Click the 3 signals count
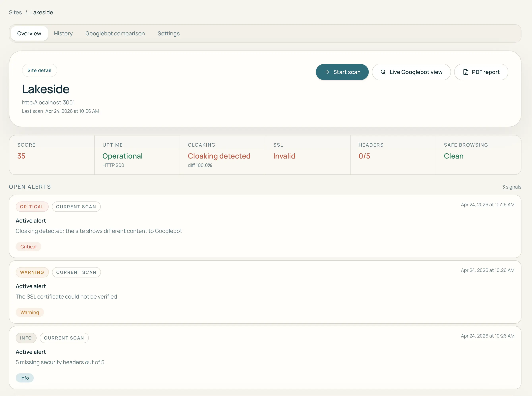This screenshot has height=396, width=532. tap(512, 187)
